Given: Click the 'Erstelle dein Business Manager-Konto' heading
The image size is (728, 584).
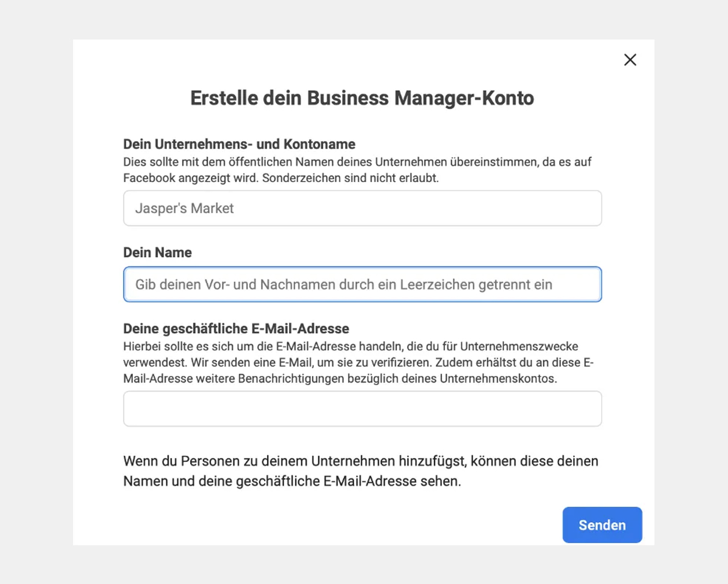Looking at the screenshot, I should (362, 98).
